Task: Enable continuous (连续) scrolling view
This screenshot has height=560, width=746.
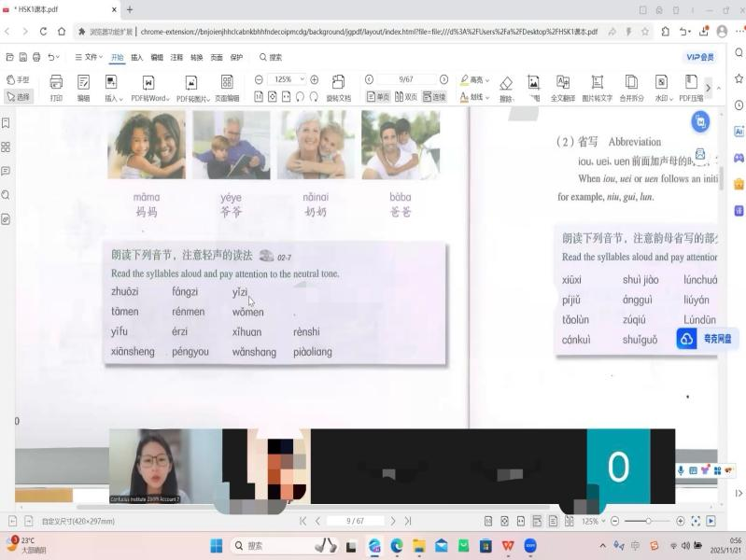Action: (434, 97)
